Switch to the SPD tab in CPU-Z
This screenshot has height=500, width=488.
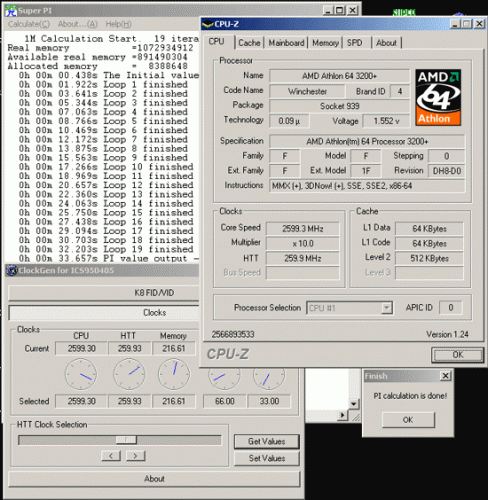click(x=354, y=43)
